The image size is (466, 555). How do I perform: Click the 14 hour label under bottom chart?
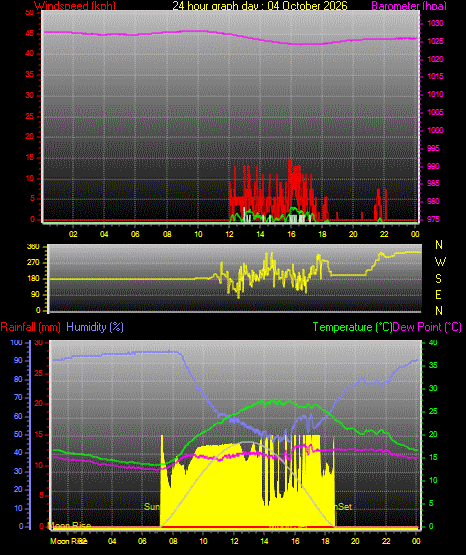(x=264, y=541)
